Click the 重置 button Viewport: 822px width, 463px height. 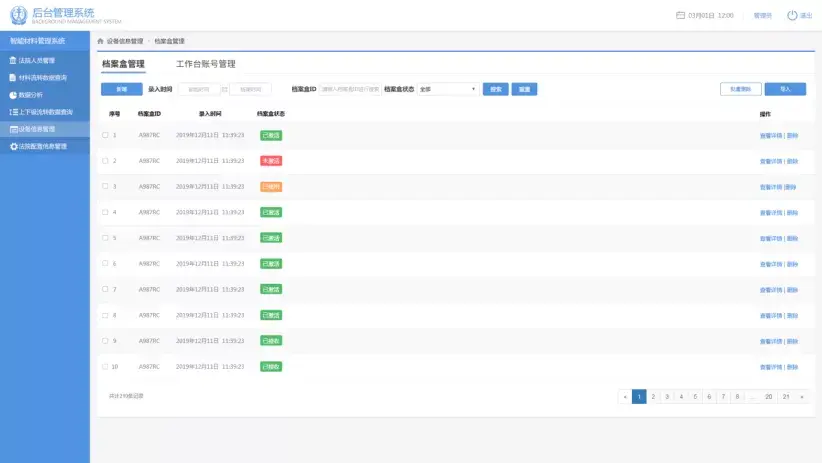point(524,89)
